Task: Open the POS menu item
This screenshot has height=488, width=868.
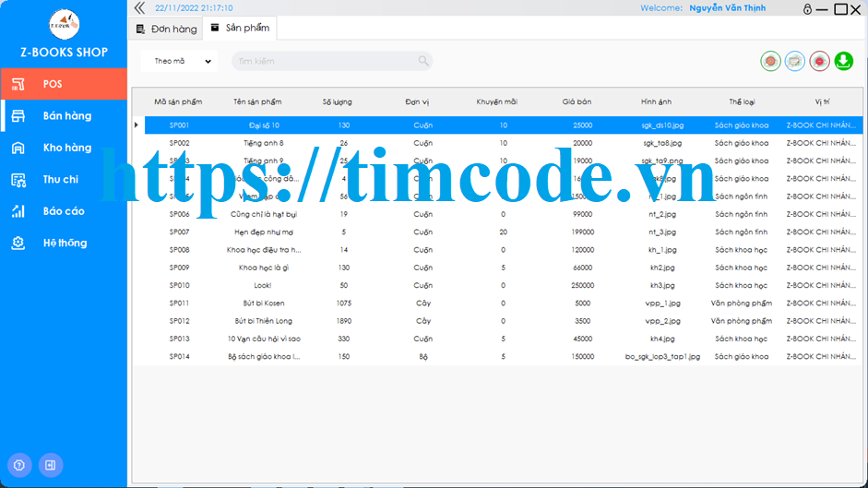Action: (x=64, y=84)
